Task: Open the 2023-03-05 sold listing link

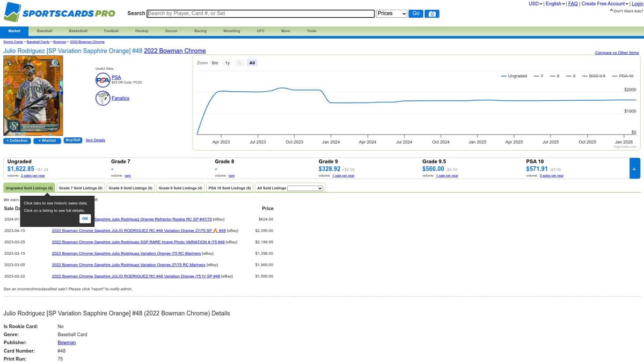Action: point(128,264)
